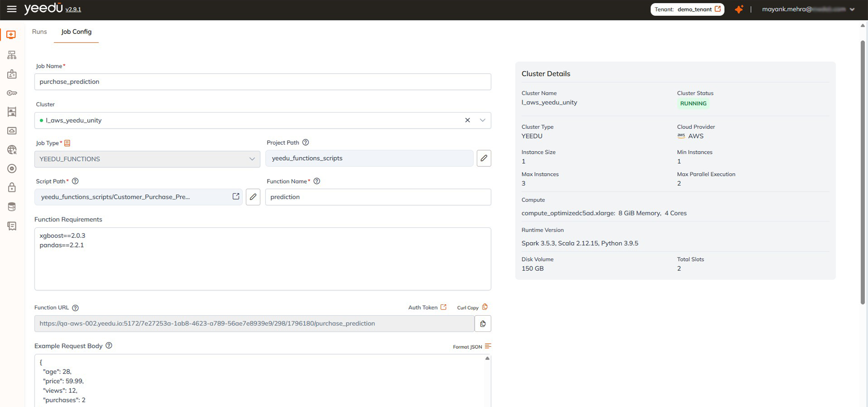This screenshot has height=407, width=868.
Task: Clear the selected cluster with X
Action: pyautogui.click(x=467, y=120)
